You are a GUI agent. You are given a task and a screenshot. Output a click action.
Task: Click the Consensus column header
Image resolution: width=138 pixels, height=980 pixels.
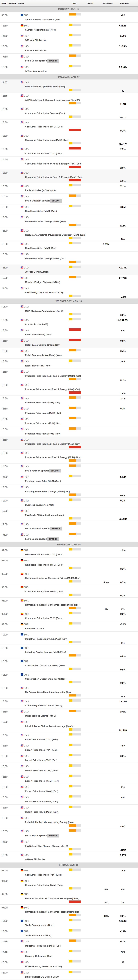click(107, 3)
